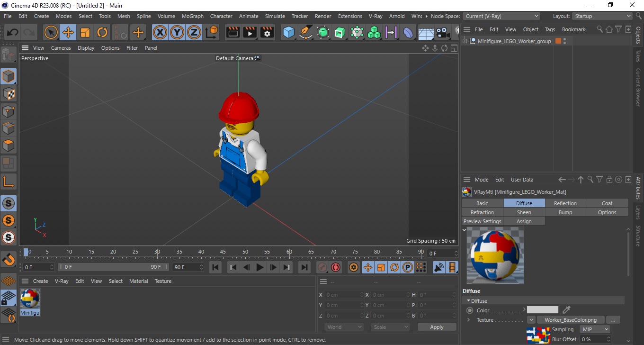
Task: Activate the Scale tool
Action: coord(85,32)
